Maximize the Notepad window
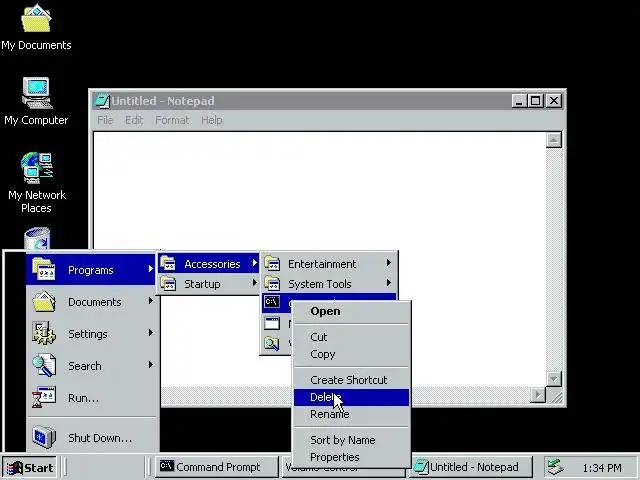The width and height of the screenshot is (640, 480). pyautogui.click(x=535, y=101)
